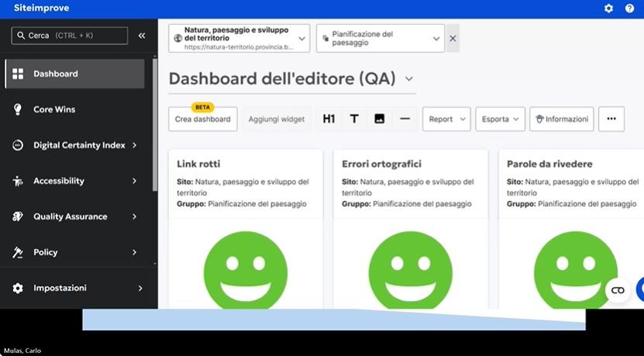The image size is (644, 356).
Task: Insert an H1 heading widget
Action: pyautogui.click(x=329, y=119)
